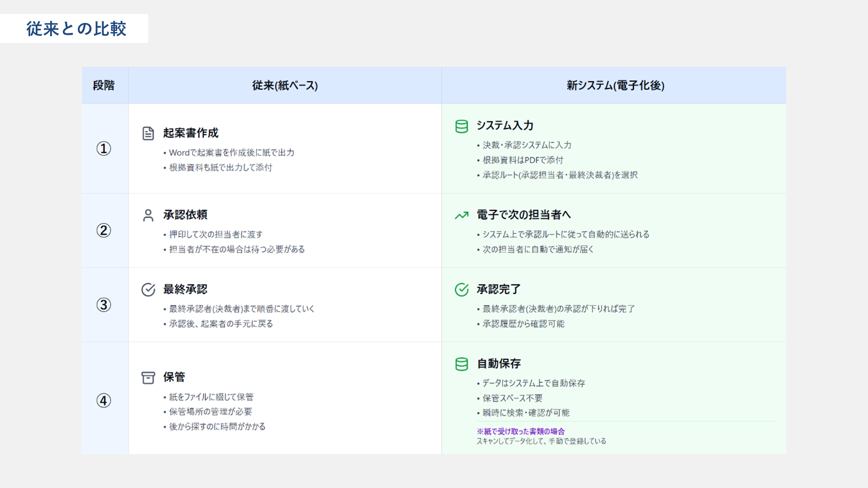Click bullet 瞬時に検索・確認が可能
868x488 pixels.
[x=524, y=413]
